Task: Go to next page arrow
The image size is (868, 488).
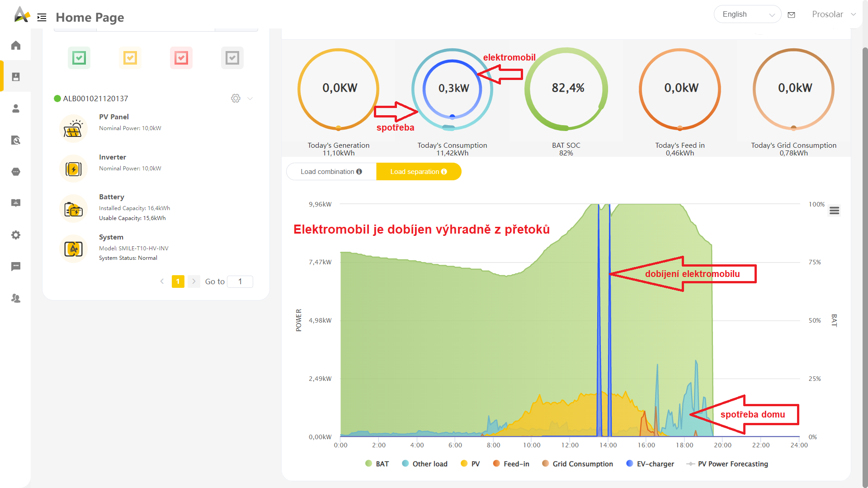Action: [193, 282]
